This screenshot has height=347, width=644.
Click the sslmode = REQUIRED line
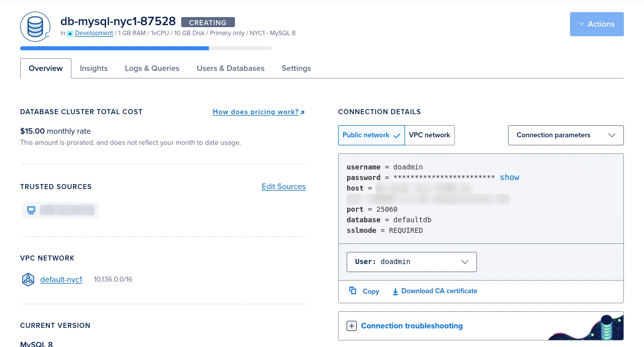click(385, 230)
